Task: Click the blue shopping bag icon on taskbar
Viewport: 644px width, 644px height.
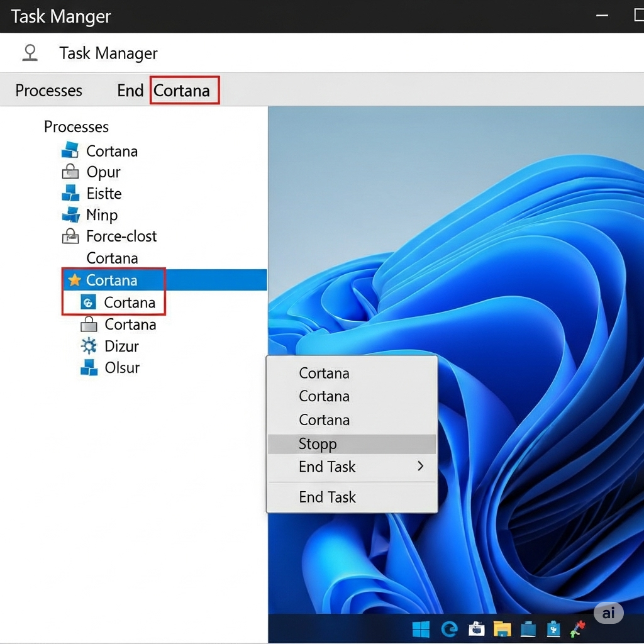Action: click(553, 629)
